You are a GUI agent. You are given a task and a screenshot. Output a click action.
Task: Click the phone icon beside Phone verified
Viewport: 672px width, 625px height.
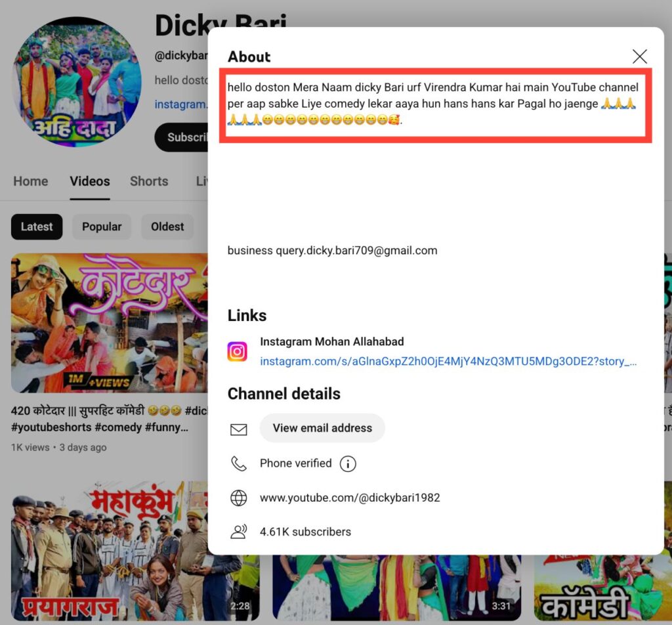tap(239, 464)
